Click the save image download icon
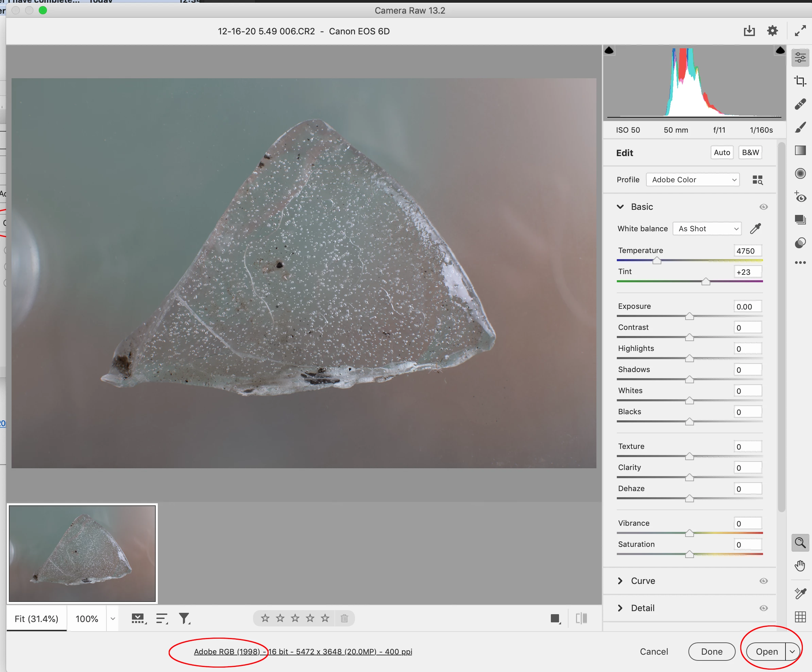Viewport: 812px width, 672px height. pyautogui.click(x=749, y=31)
